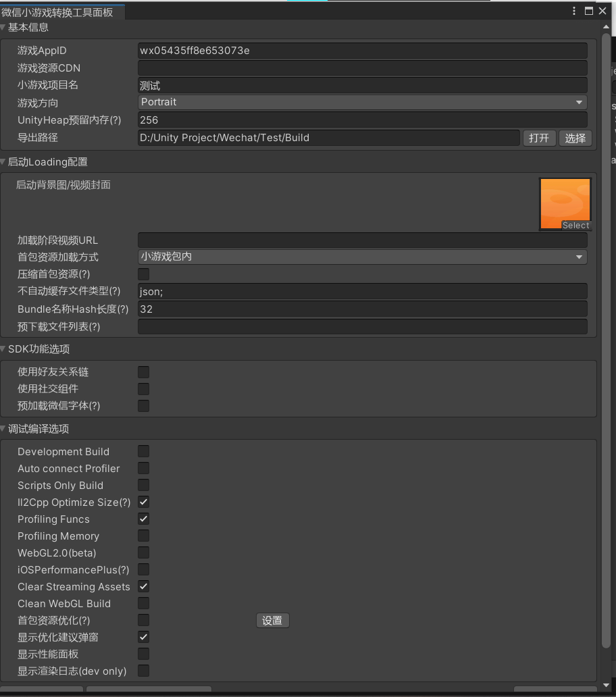Click Select on the background image
This screenshot has width=616, height=697.
(x=575, y=226)
